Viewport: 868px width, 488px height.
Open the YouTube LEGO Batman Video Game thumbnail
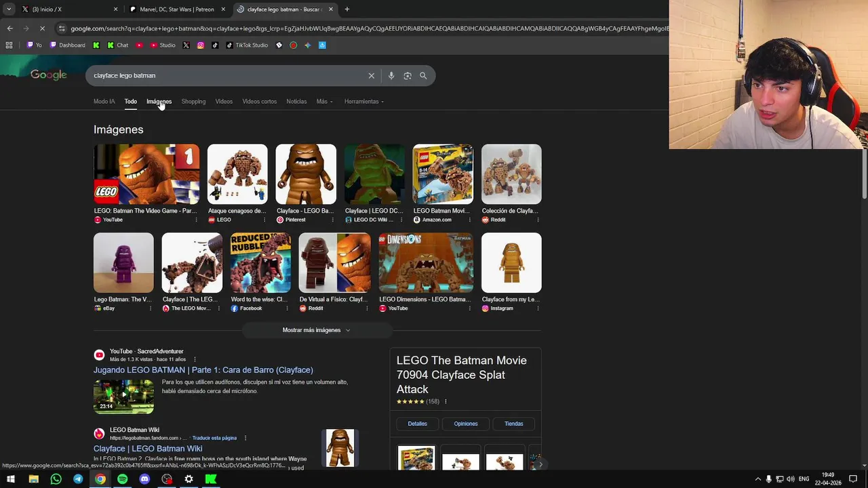(x=146, y=174)
